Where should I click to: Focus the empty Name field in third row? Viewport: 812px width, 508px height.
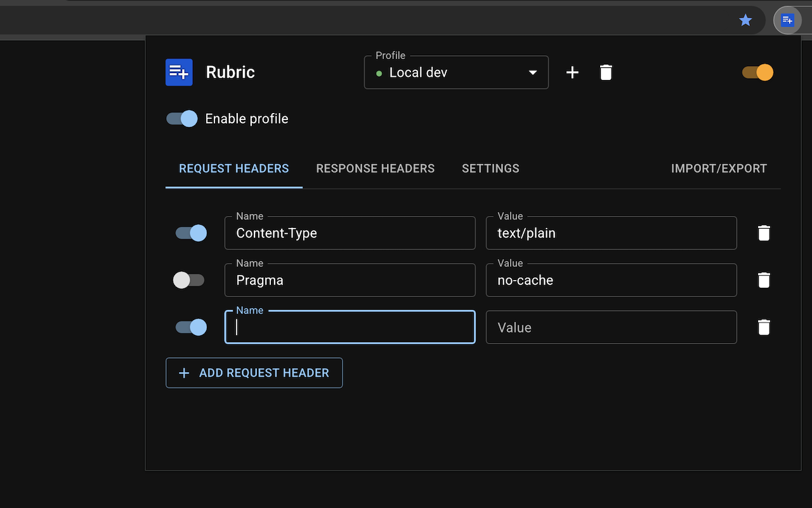pyautogui.click(x=350, y=327)
